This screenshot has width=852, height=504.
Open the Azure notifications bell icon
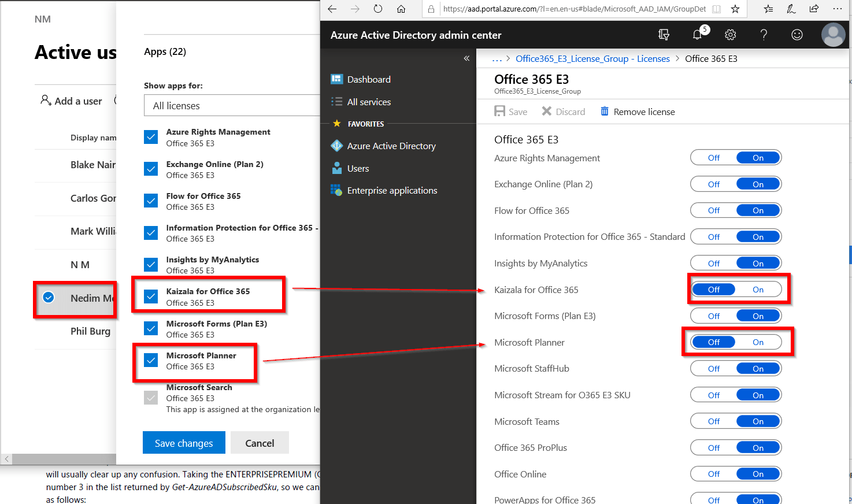pos(698,35)
